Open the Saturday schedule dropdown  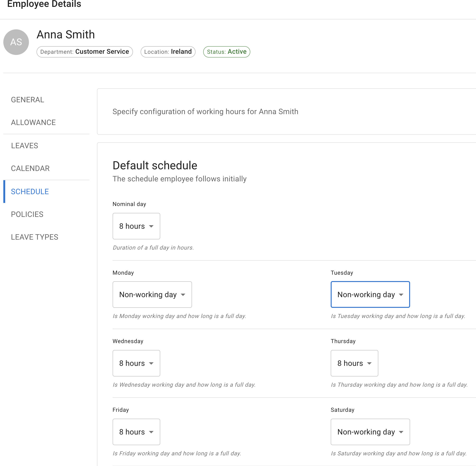(x=370, y=432)
